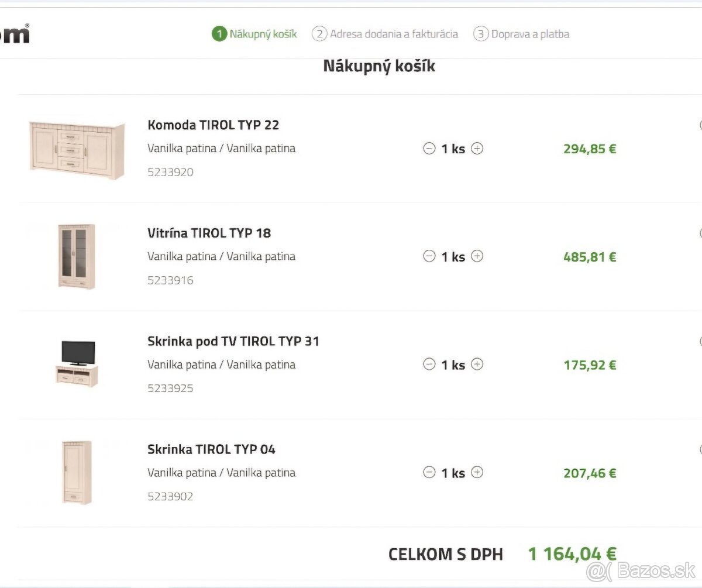
Task: Click the Vitrína display cabinet thumbnail
Action: (x=77, y=256)
